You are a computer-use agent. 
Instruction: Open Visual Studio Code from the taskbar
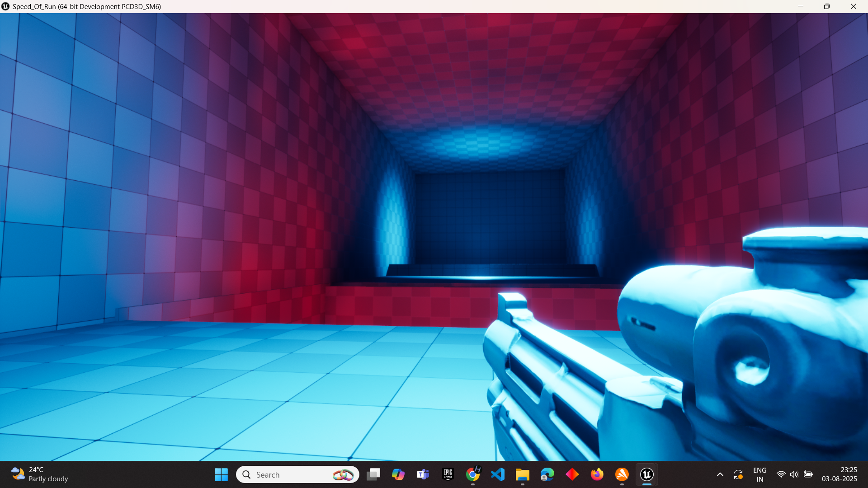point(498,474)
